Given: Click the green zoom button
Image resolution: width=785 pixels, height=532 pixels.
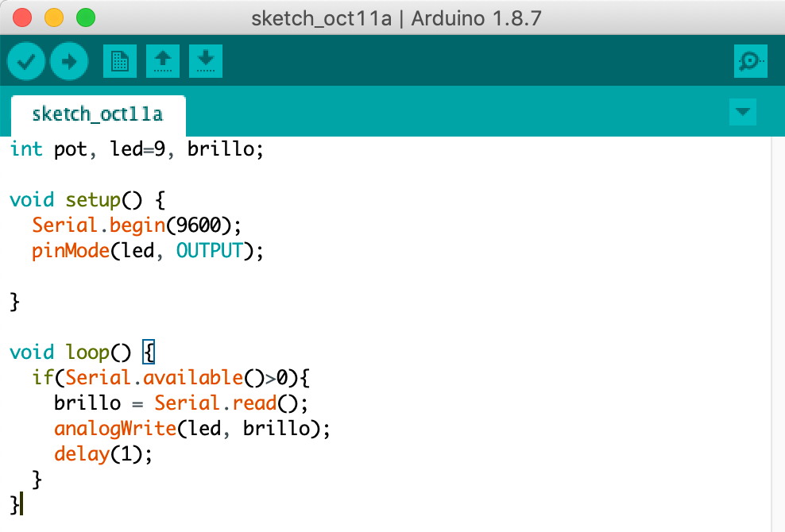Looking at the screenshot, I should tap(85, 16).
